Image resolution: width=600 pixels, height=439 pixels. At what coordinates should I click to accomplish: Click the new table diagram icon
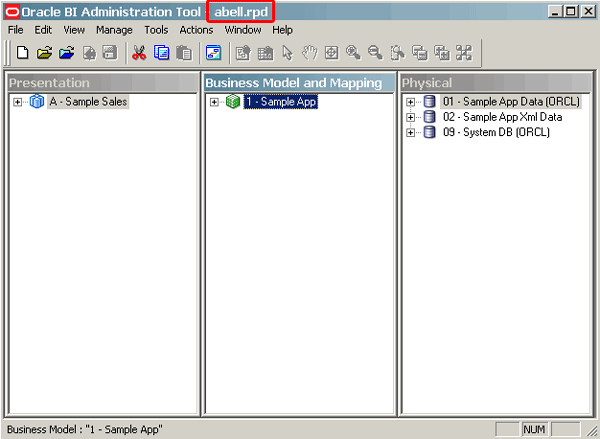[x=243, y=53]
